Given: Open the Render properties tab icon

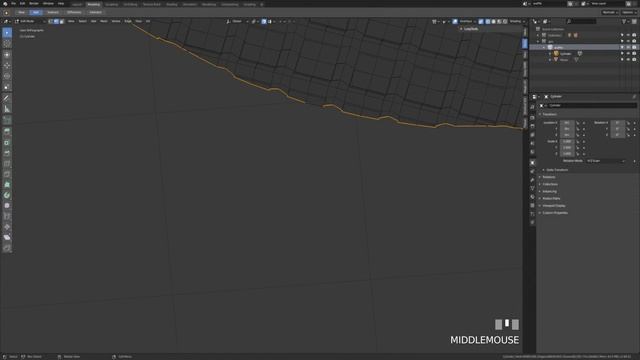Looking at the screenshot, I should (x=532, y=118).
